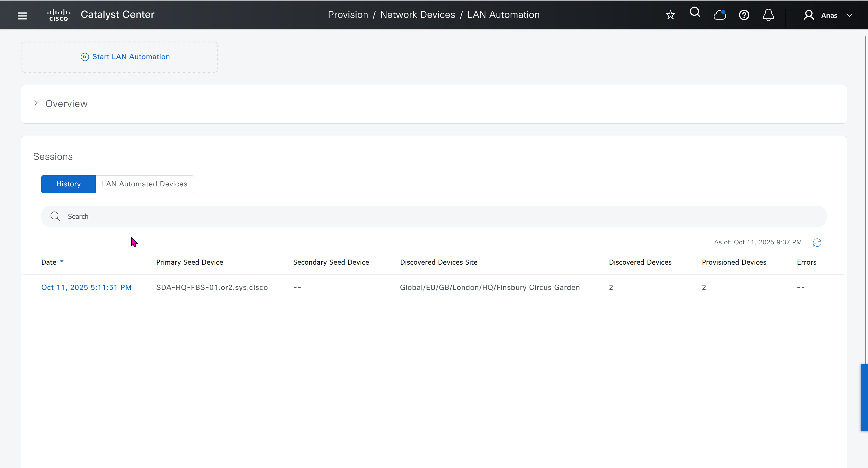Click the Cisco logo
This screenshot has height=468, width=868.
[x=58, y=15]
